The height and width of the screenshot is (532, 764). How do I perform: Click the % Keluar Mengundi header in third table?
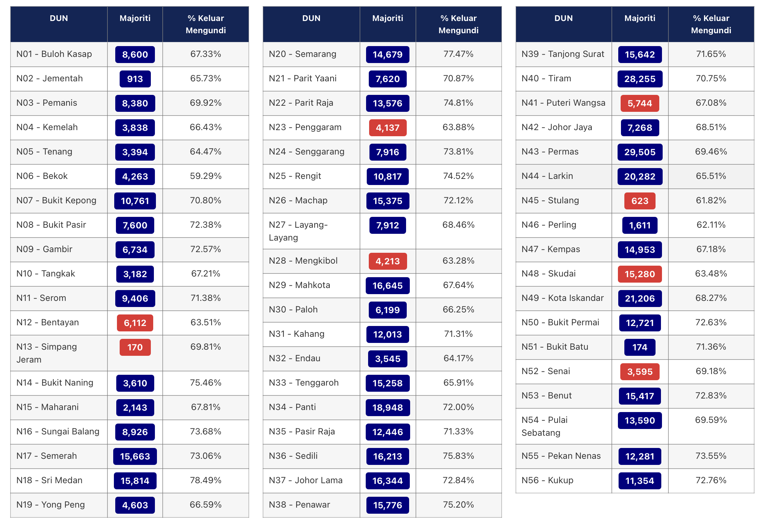coord(711,24)
